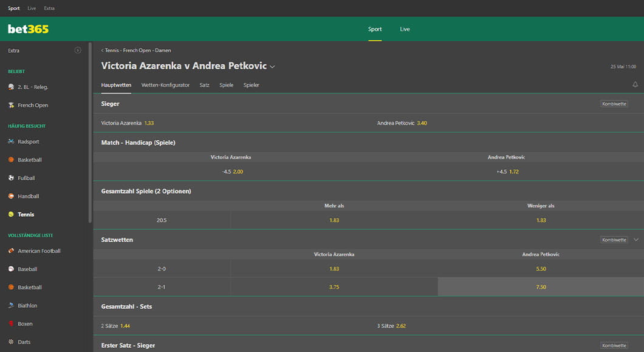Pick Petkovic +4.5 handicap at 1.72
644x352 pixels.
[508, 172]
